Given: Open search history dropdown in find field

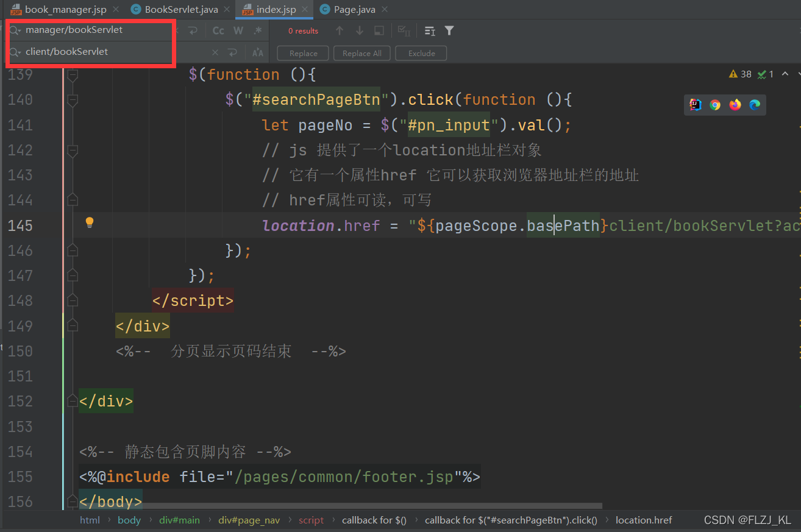Looking at the screenshot, I should click(15, 30).
